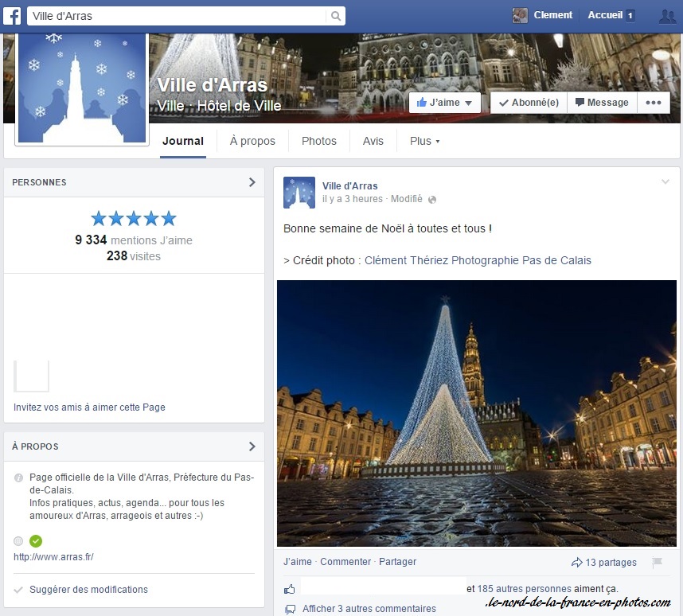Viewport: 683px width, 616px height.
Task: Click the three-dots more options button
Action: coord(653,103)
